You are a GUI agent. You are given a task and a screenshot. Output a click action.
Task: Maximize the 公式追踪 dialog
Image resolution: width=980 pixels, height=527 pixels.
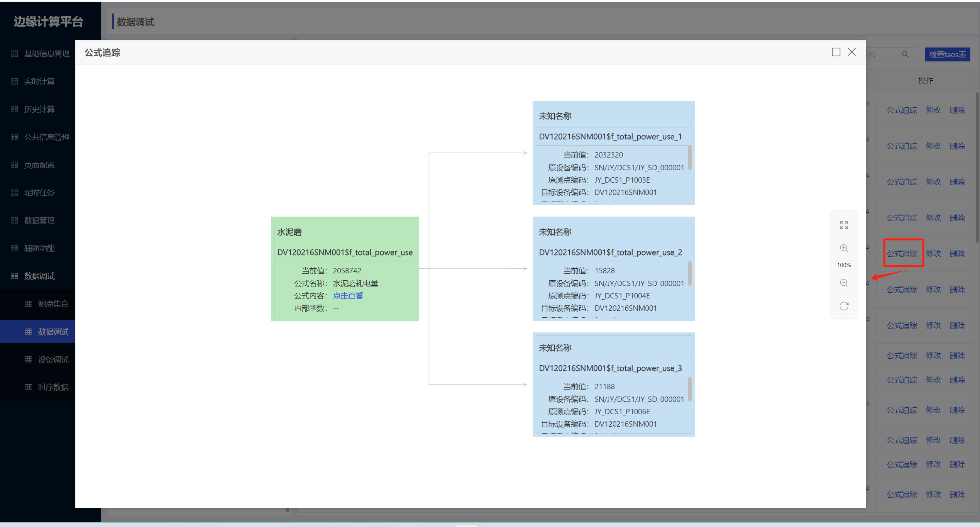(836, 52)
